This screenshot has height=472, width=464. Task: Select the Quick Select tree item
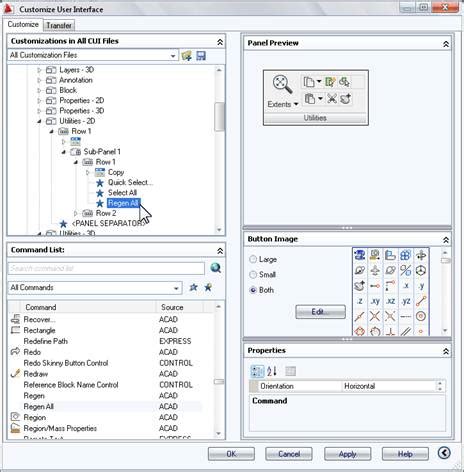coord(130,182)
